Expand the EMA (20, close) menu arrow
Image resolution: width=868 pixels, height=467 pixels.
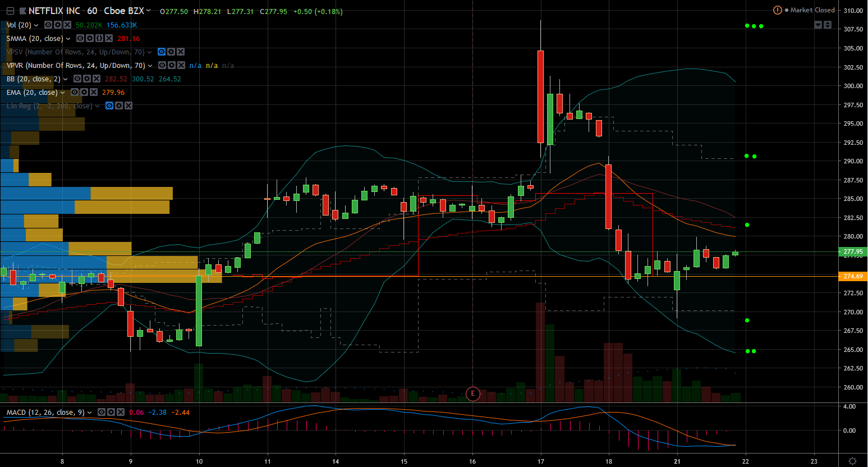[x=63, y=93]
